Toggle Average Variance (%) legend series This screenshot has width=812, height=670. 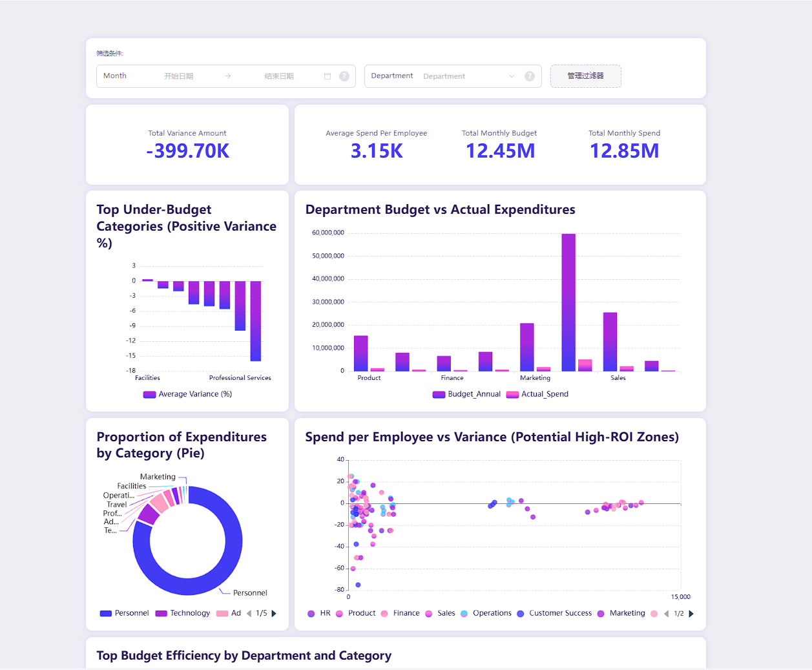(187, 394)
